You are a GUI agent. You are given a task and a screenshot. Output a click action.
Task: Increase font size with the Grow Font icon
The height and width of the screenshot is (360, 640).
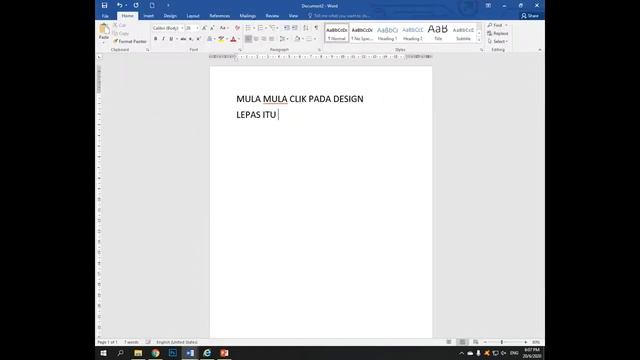(x=204, y=28)
